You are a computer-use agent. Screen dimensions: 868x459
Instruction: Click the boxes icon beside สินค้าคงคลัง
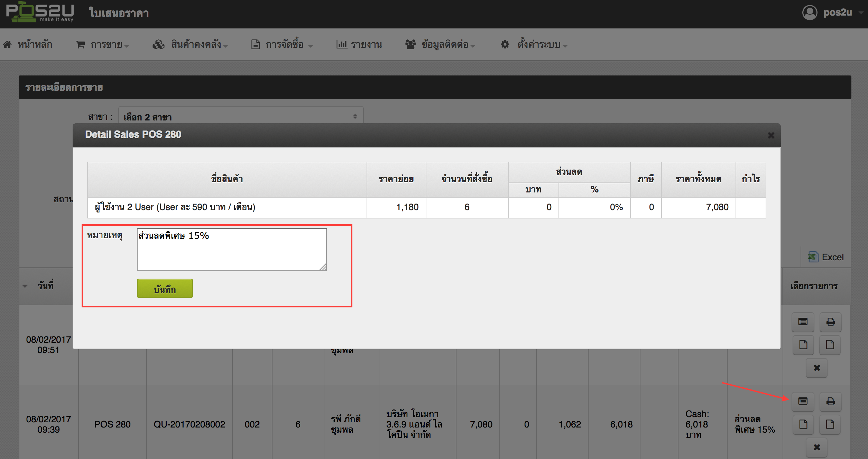click(159, 45)
